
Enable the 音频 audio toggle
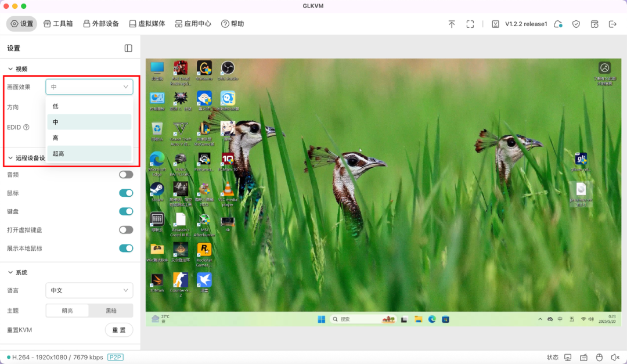coord(126,174)
